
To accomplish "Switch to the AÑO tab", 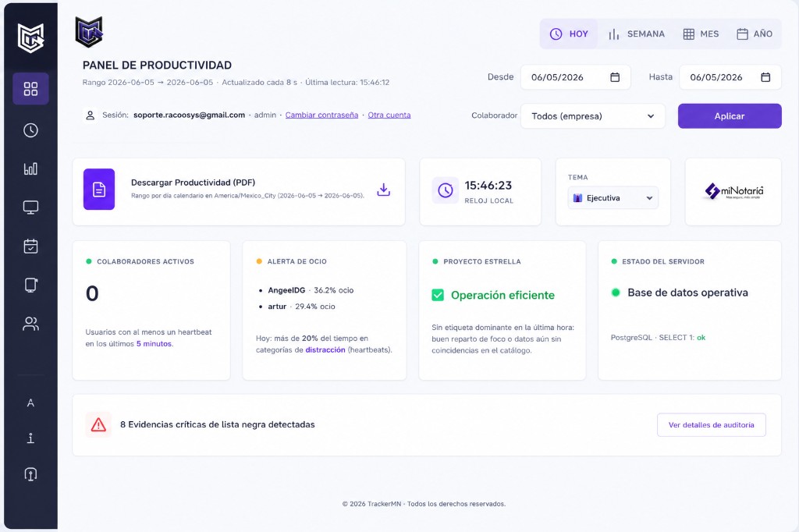I will click(755, 34).
